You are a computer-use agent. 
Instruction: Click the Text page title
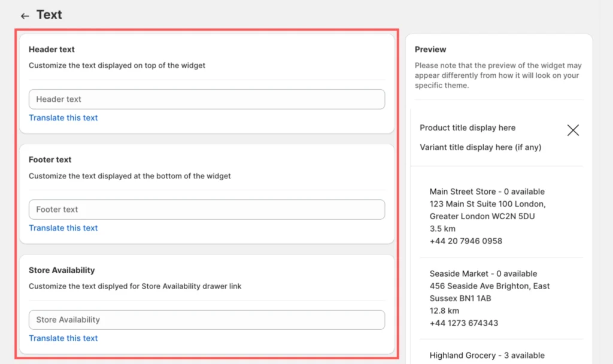[x=49, y=15]
